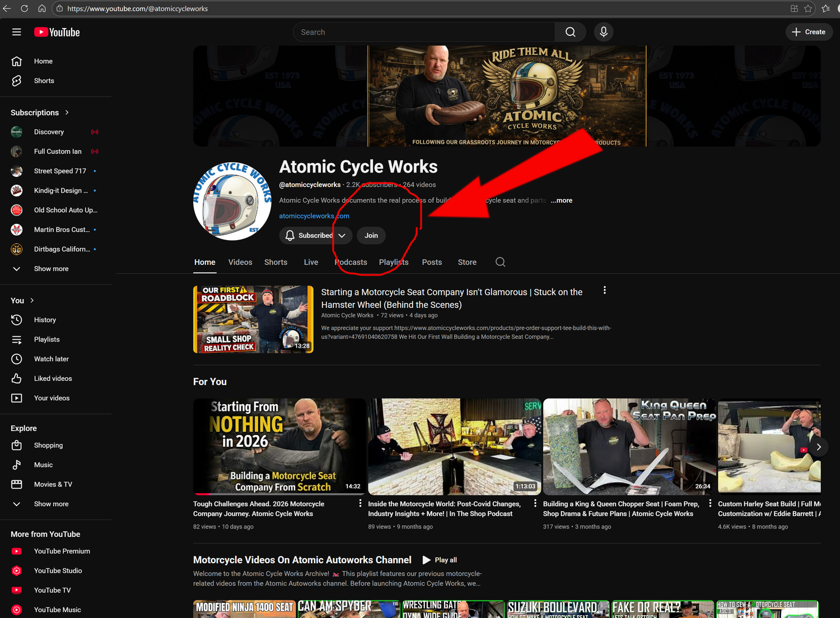
Task: Open Shorts from the sidebar
Action: point(44,81)
